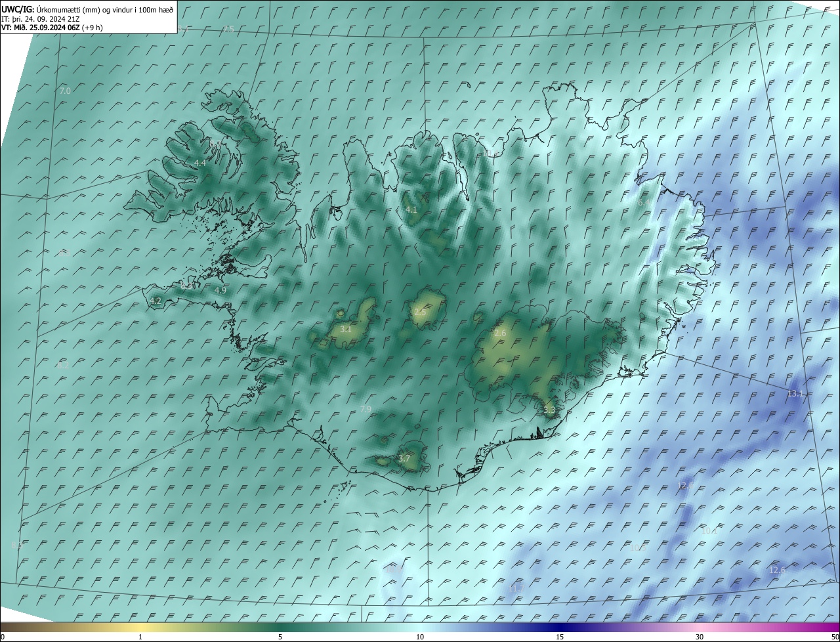This screenshot has width=840, height=642.
Task: Click the "4.9" value label
Action: coord(220,290)
